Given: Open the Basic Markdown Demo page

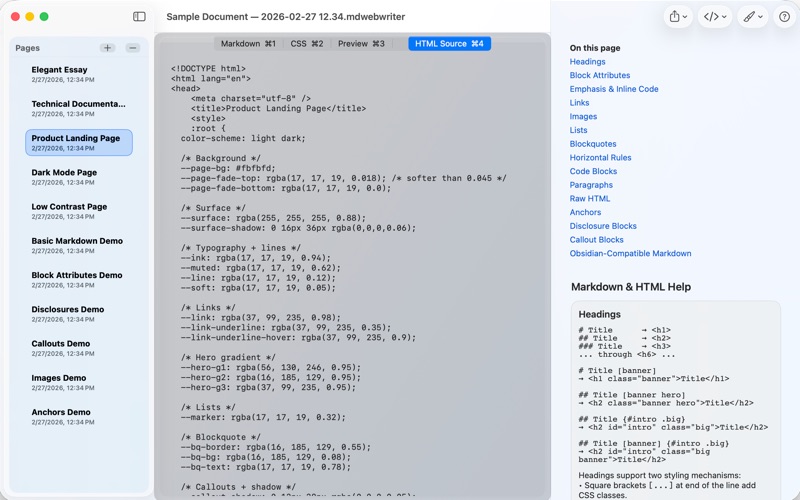Looking at the screenshot, I should pyautogui.click(x=79, y=245).
